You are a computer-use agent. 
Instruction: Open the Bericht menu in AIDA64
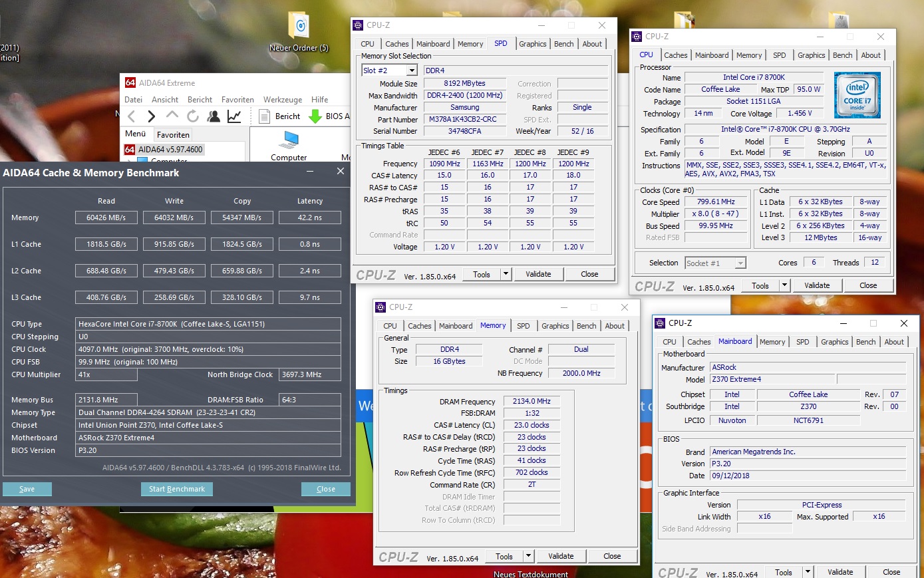coord(200,100)
